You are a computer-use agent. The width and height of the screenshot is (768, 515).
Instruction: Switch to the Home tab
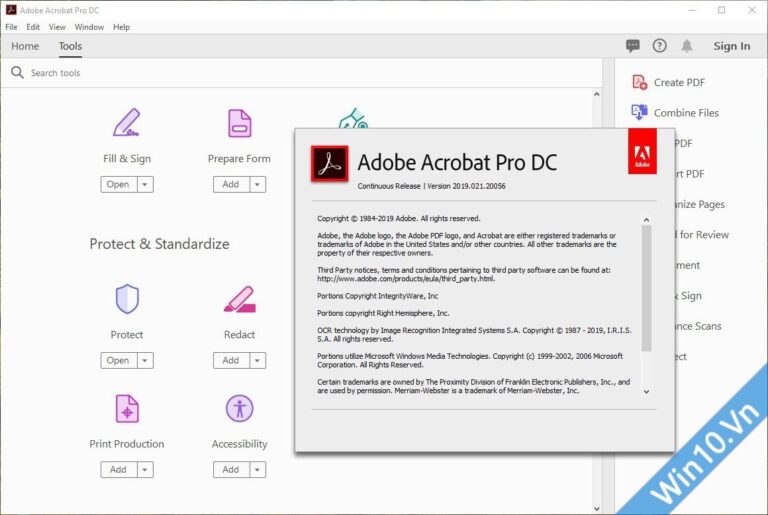[x=25, y=46]
